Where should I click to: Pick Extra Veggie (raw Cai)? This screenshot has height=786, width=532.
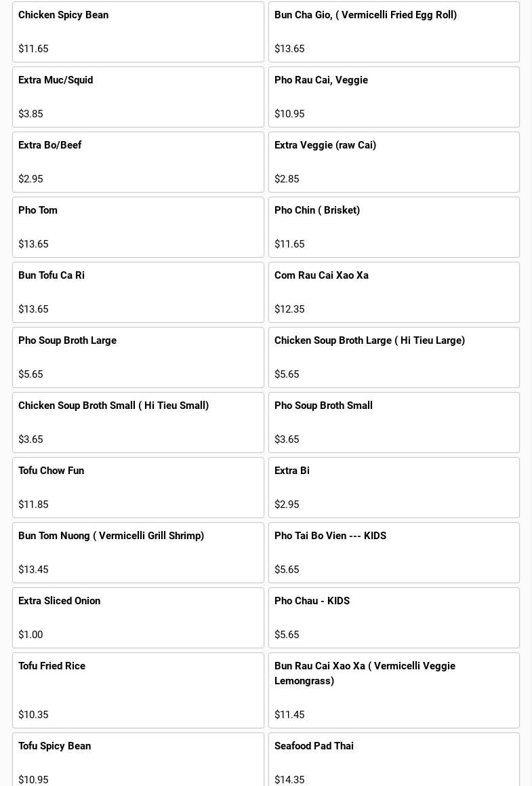tap(394, 162)
